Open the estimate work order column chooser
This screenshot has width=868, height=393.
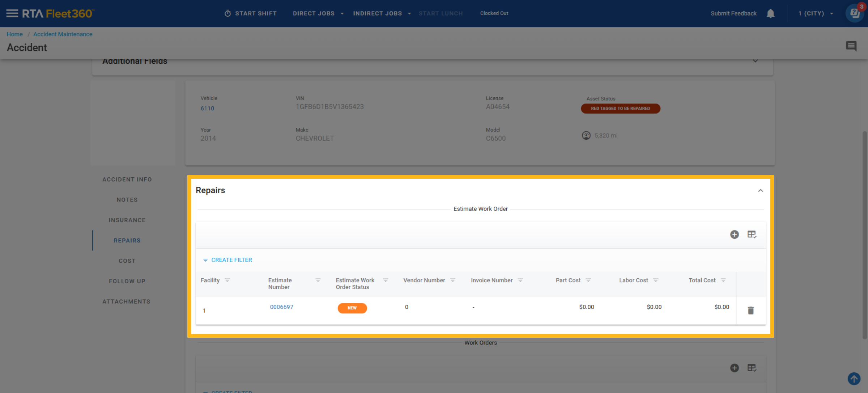[x=752, y=234]
